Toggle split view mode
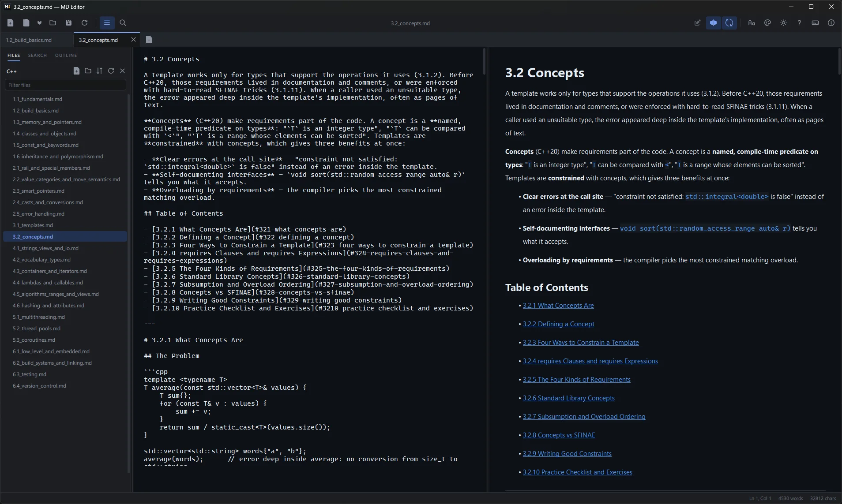This screenshot has height=504, width=842. point(713,23)
